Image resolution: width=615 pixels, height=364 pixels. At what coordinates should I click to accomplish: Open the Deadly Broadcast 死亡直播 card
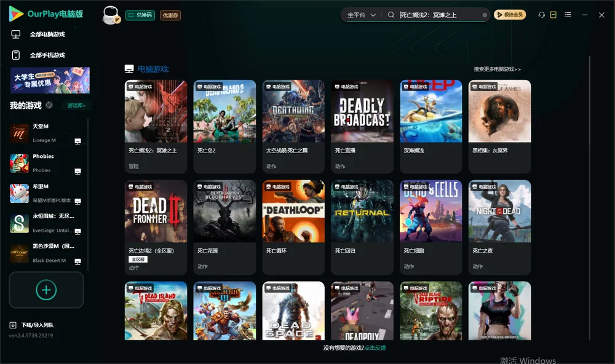click(x=362, y=126)
